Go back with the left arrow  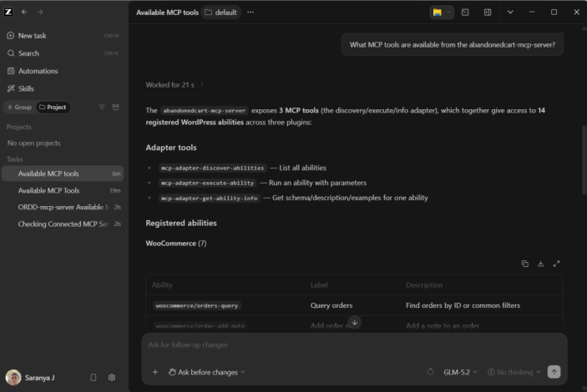point(24,12)
